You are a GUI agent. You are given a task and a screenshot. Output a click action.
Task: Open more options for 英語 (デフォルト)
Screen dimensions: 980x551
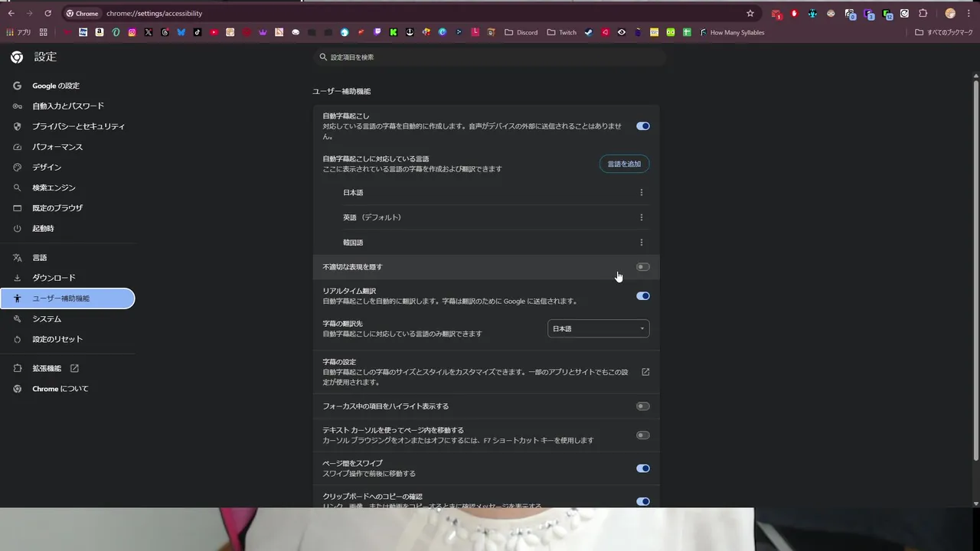[642, 217]
